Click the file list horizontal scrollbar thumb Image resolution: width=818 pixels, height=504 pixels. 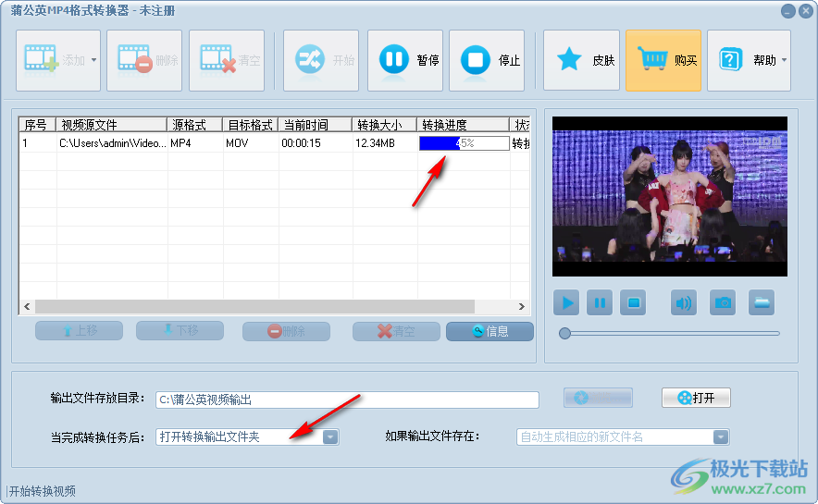click(x=254, y=306)
